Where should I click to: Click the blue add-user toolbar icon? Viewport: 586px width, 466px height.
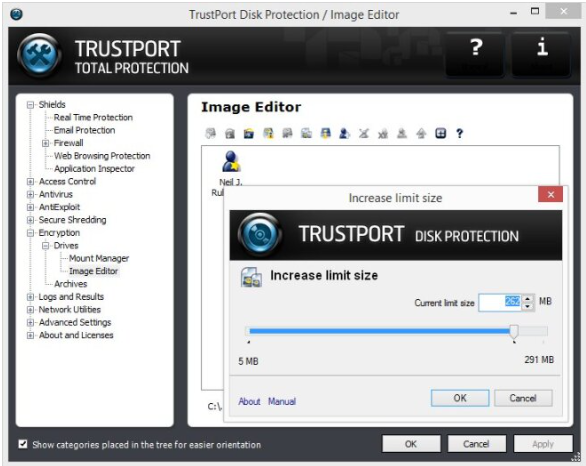coord(345,133)
